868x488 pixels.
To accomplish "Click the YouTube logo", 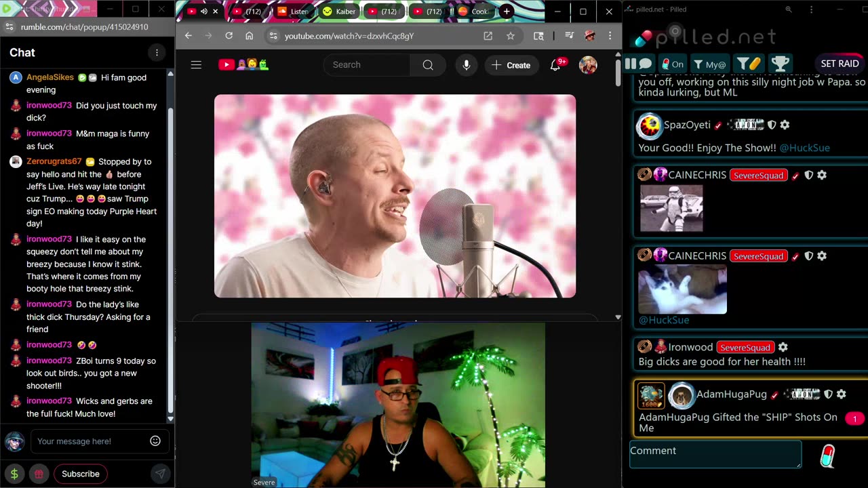I will [x=243, y=65].
